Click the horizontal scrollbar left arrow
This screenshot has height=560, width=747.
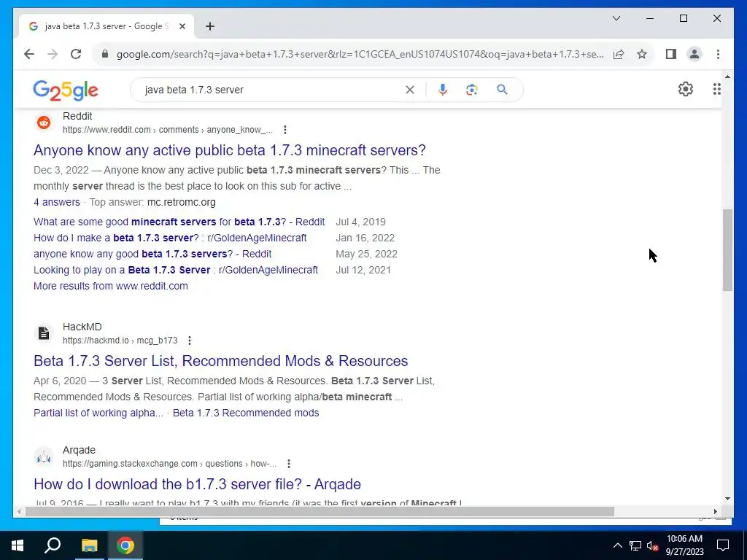pos(19,511)
